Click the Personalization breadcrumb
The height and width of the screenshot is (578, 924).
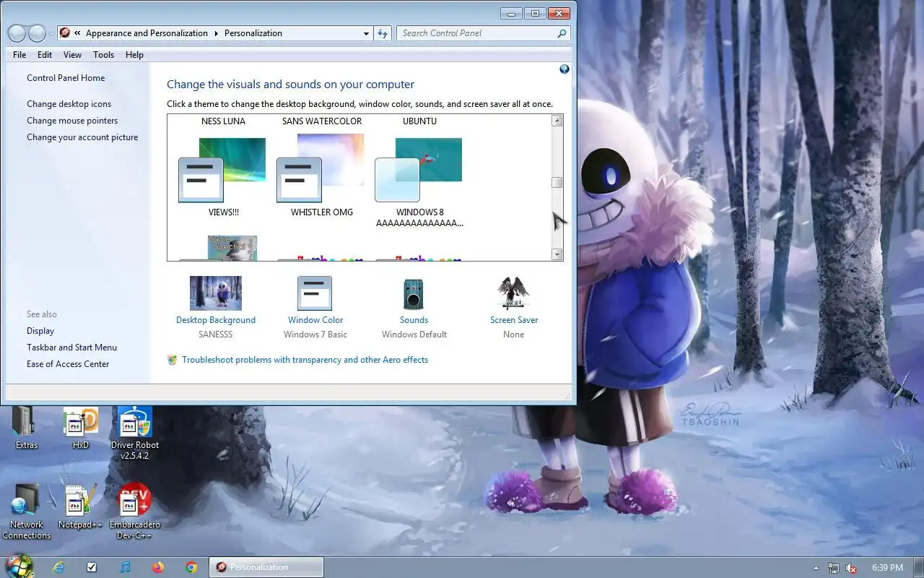(x=253, y=33)
